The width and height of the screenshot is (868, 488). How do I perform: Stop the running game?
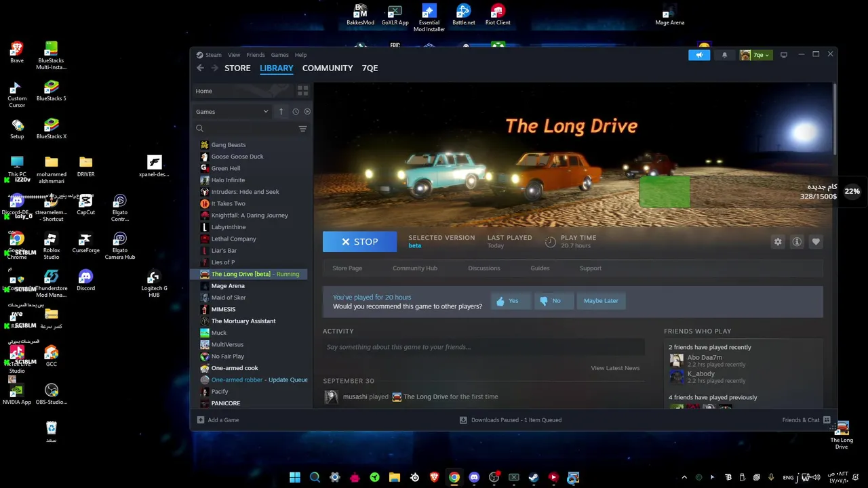point(359,242)
